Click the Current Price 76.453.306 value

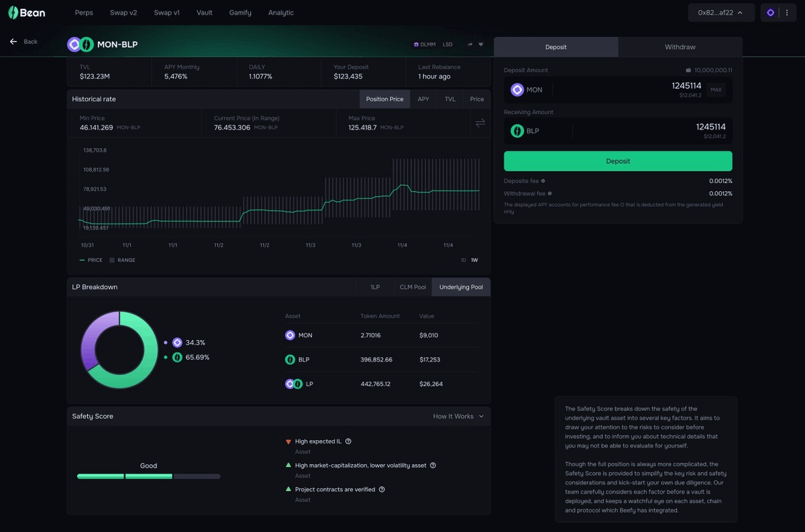pyautogui.click(x=232, y=127)
